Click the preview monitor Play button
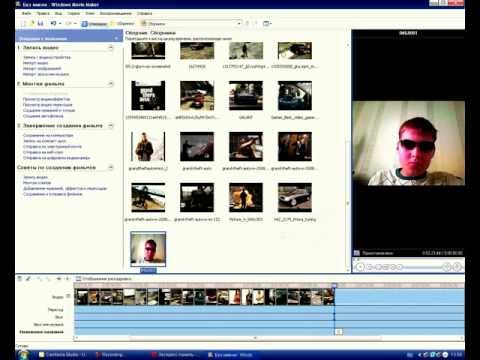This screenshot has height=360, width=480. point(360,267)
